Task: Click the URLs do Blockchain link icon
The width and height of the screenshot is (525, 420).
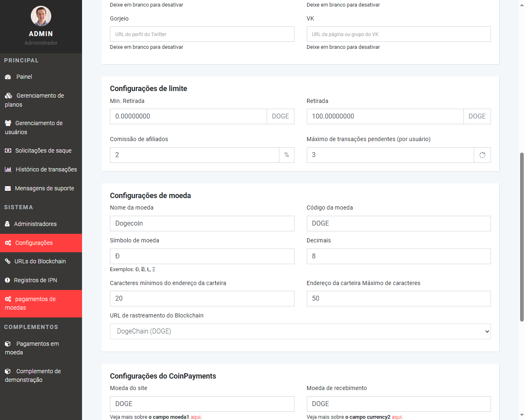Action: coord(7,261)
